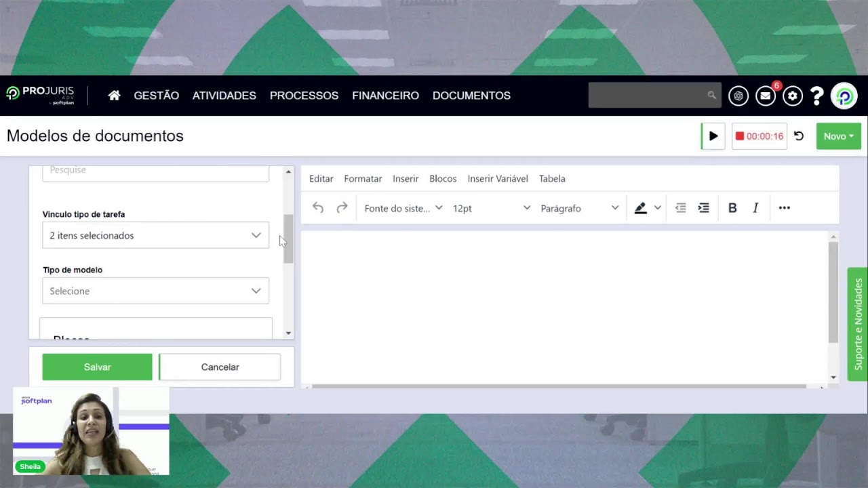Screen dimensions: 868x488
Task: Apply the text highlight color
Action: coord(640,208)
